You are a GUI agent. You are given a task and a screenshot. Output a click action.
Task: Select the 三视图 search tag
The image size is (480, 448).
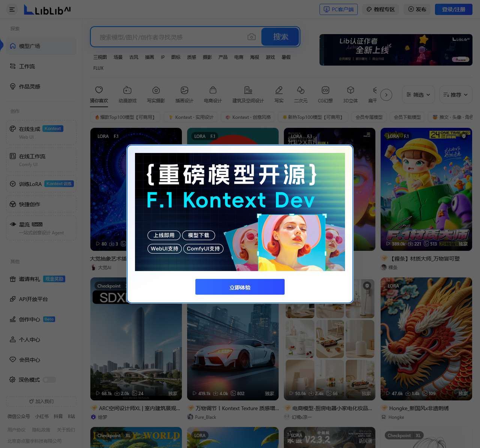click(x=100, y=57)
